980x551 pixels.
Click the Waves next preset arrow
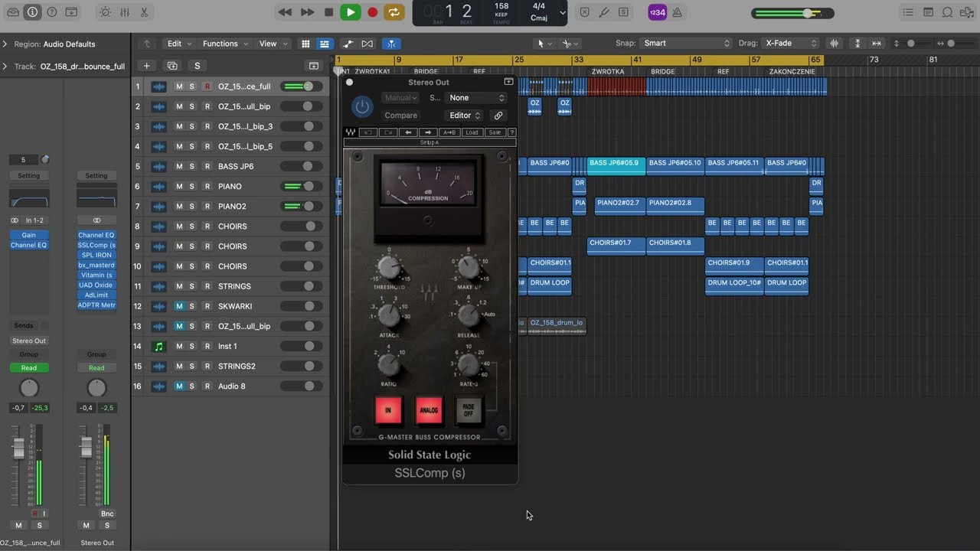click(x=429, y=132)
